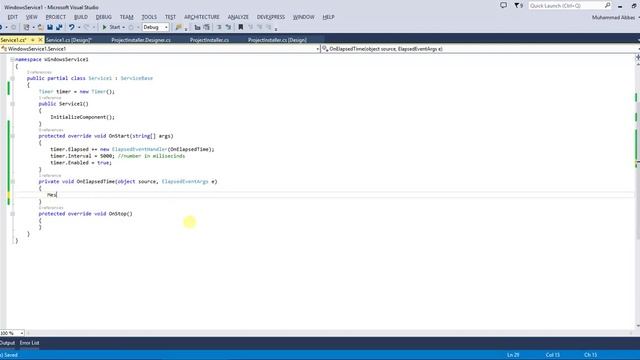The image size is (640, 360).
Task: Open the DEBUG menu
Action: (x=104, y=17)
